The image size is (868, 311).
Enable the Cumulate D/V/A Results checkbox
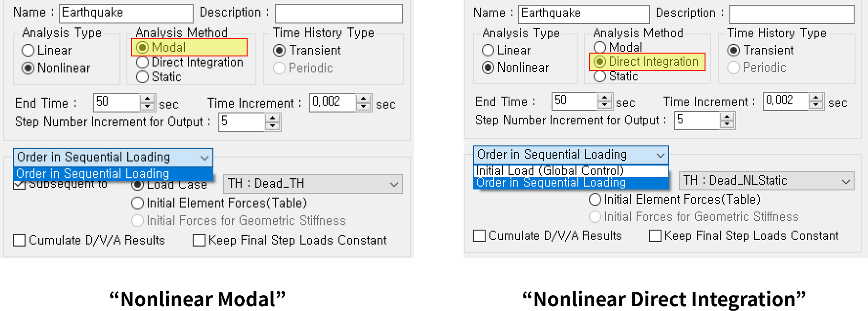19,240
